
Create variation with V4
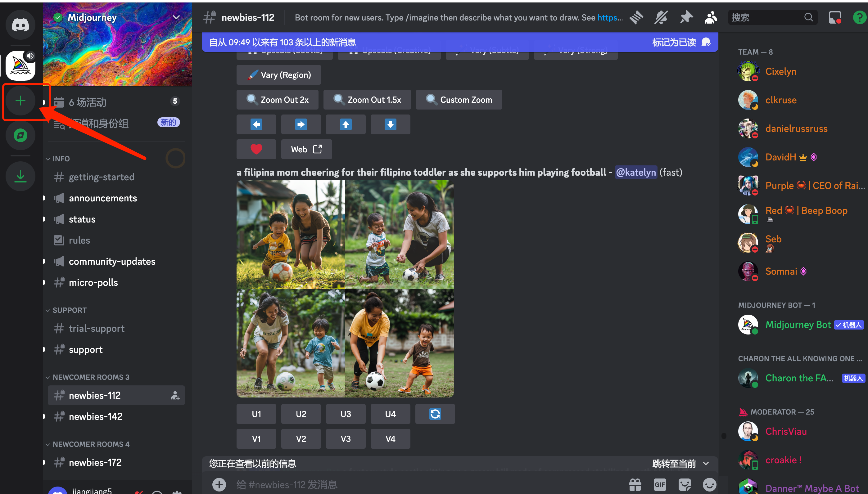click(x=391, y=439)
